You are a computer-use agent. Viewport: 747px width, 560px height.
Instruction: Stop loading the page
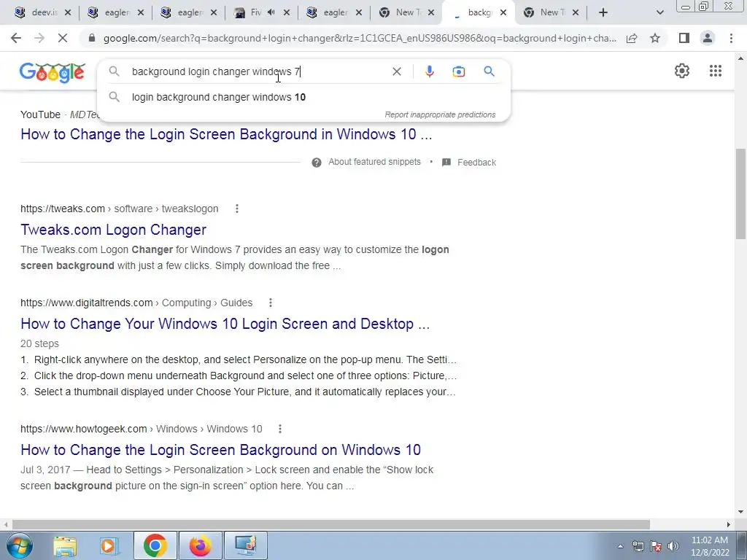63,38
